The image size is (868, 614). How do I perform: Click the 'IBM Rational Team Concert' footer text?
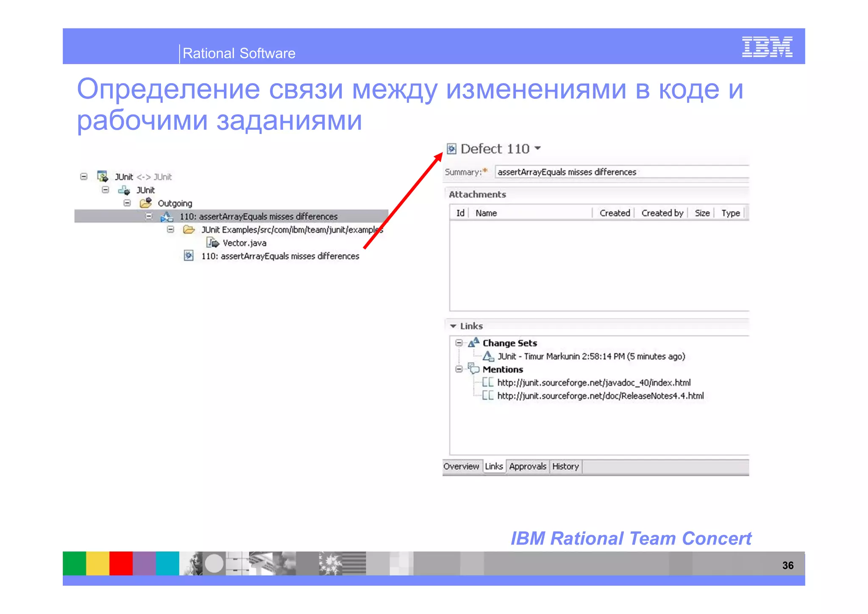tap(631, 538)
